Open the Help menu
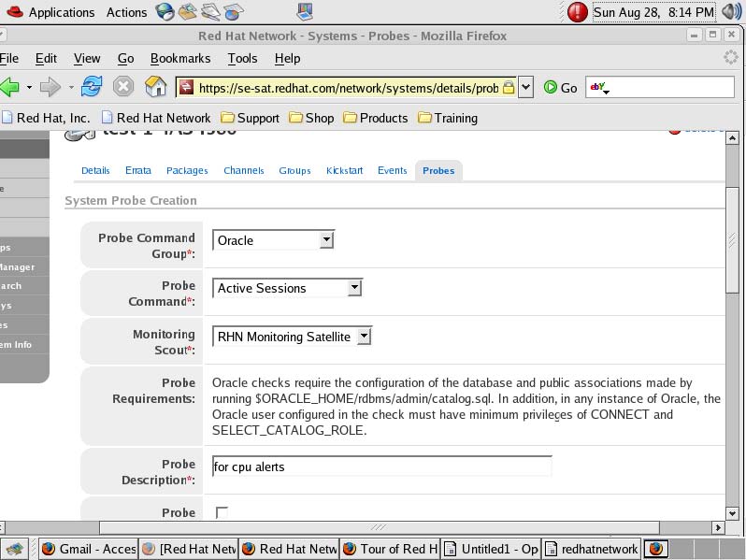This screenshot has height=560, width=746. pos(287,58)
